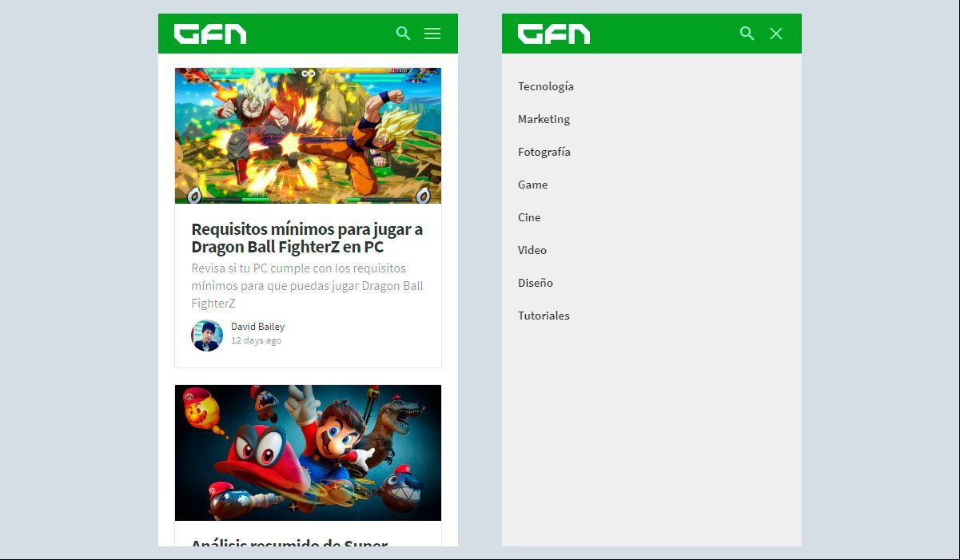This screenshot has height=560, width=960.
Task: Select the Tutoriales menu item
Action: coord(544,316)
